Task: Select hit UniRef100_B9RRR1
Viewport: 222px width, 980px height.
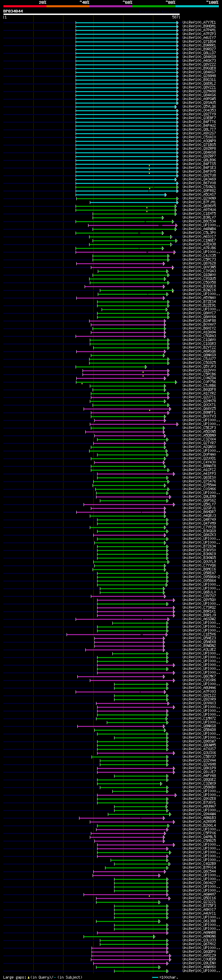Action: click(x=199, y=45)
